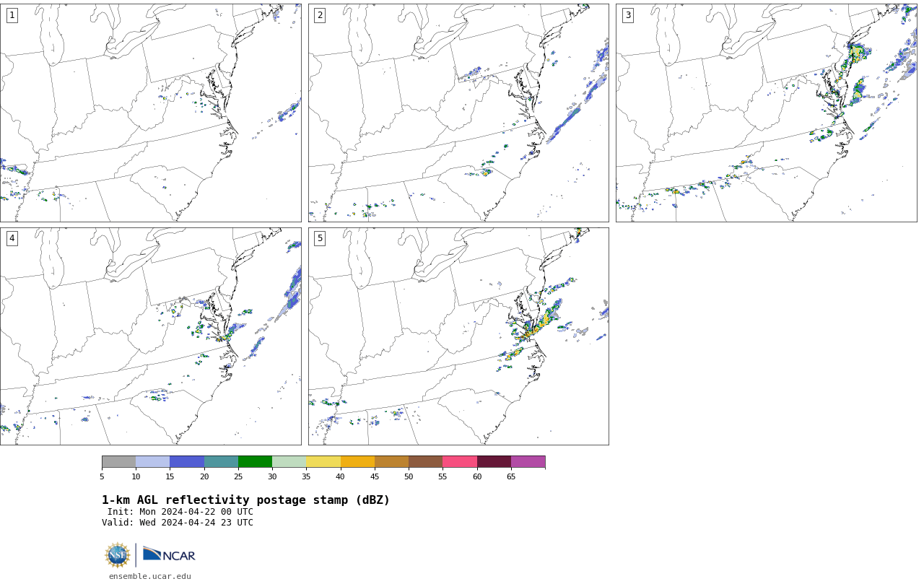Click the blue 15-20 dBZ swatch

coord(187,462)
